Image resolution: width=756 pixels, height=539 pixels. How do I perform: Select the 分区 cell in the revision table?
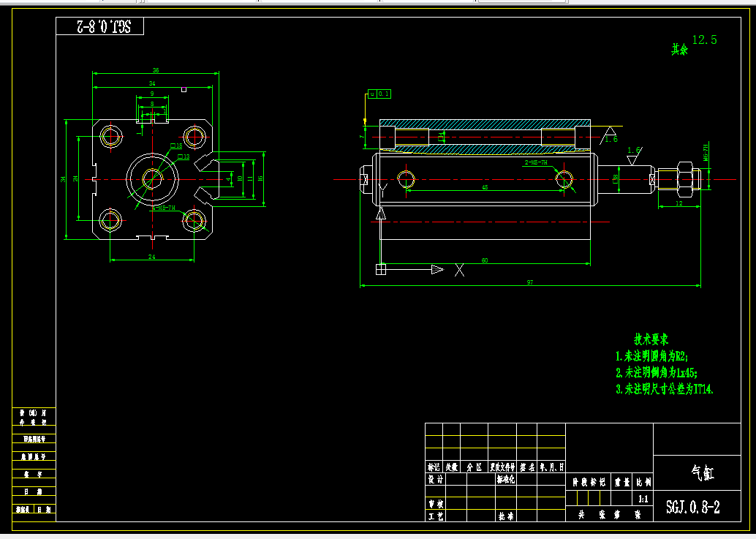(474, 467)
